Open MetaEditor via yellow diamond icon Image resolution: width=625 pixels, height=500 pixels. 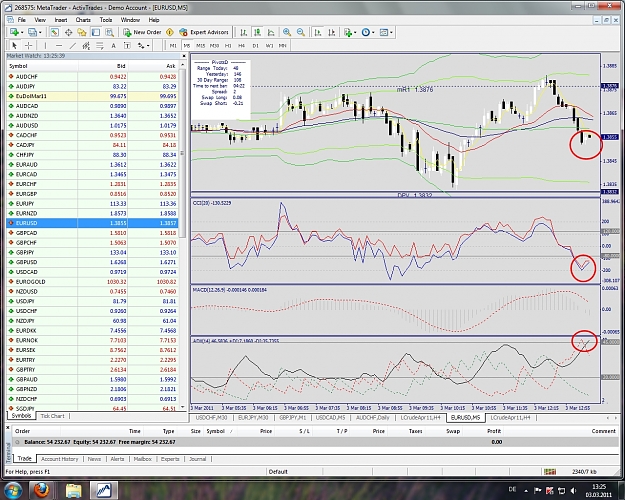pos(170,32)
